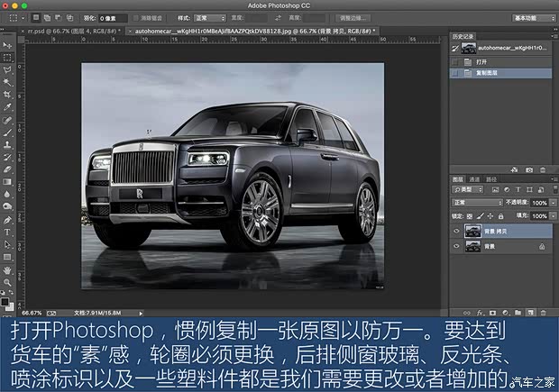Select the Magic Wand tool
The width and height of the screenshot is (559, 392).
point(7,82)
